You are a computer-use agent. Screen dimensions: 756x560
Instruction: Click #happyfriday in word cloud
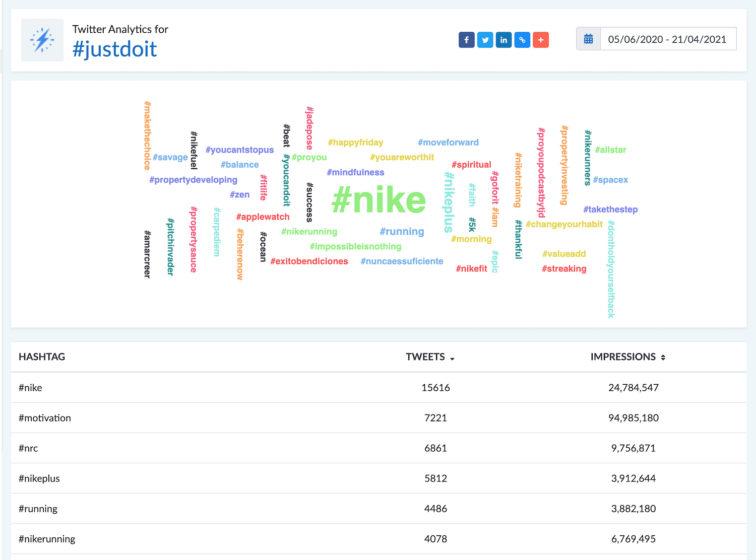pyautogui.click(x=355, y=143)
